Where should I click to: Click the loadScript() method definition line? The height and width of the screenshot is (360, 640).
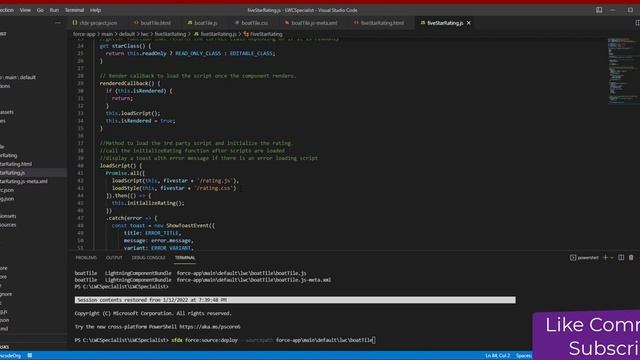[x=121, y=166]
